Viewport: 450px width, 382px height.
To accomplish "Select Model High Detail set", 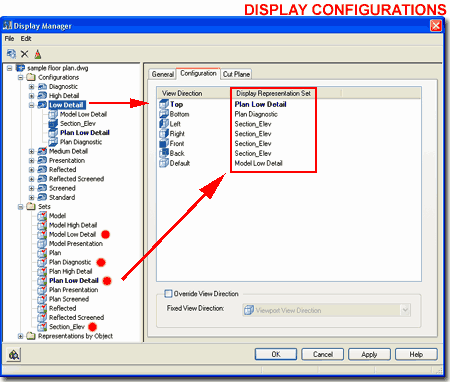I will coord(73,225).
